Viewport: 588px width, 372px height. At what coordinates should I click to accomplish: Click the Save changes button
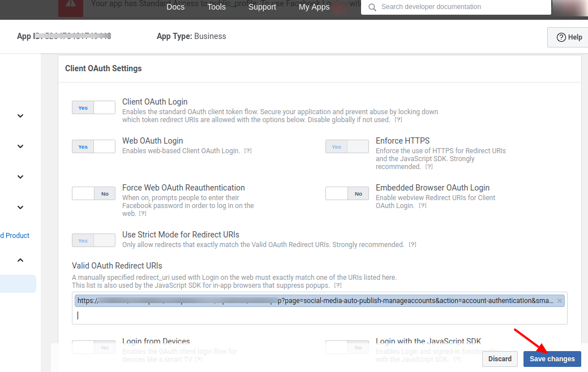point(552,358)
